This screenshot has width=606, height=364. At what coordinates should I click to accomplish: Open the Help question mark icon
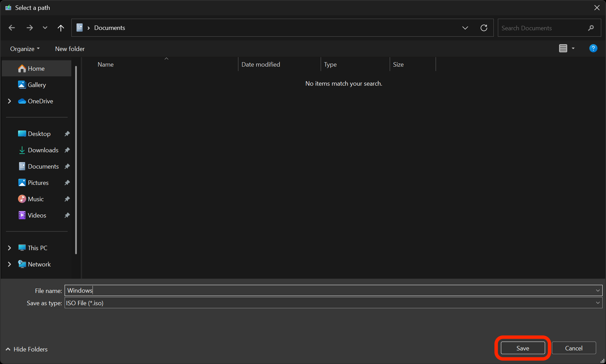593,49
